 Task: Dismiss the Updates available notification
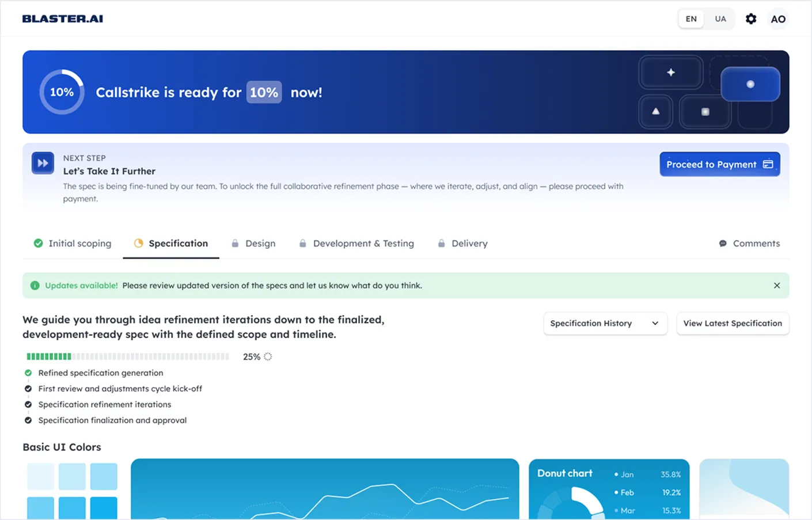click(777, 286)
